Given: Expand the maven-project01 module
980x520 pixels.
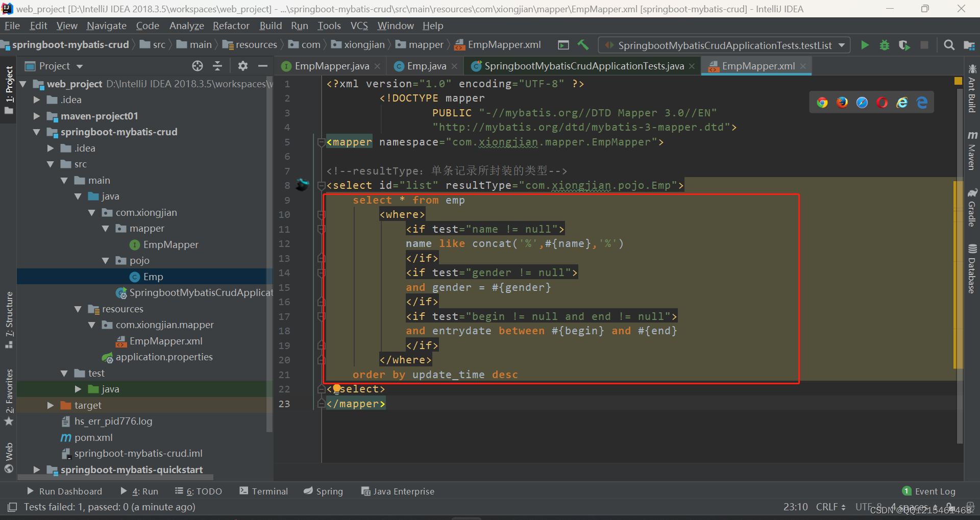Looking at the screenshot, I should 37,116.
